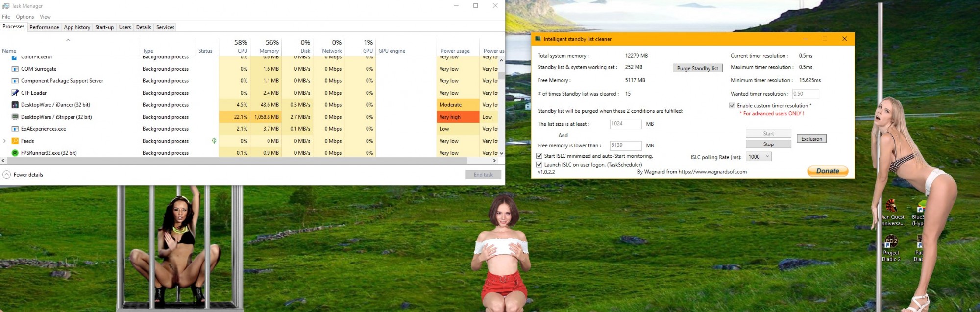Click the CTF Loader pen icon
Screen dimensions: 980x312
click(x=15, y=93)
